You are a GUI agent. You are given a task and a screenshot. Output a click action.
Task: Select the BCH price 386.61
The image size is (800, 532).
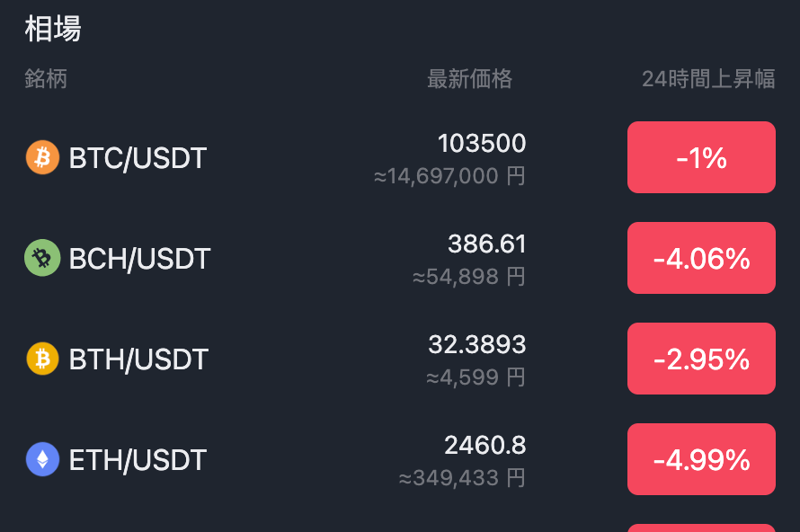coord(486,244)
